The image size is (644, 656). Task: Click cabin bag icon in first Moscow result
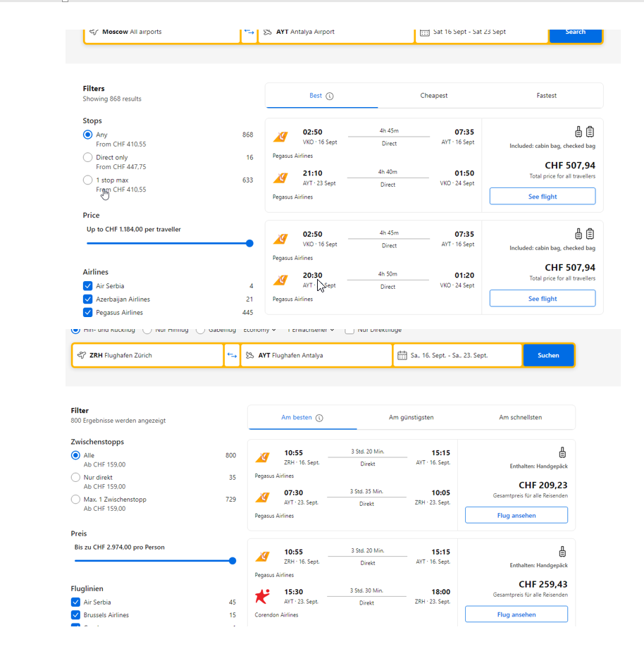[578, 132]
